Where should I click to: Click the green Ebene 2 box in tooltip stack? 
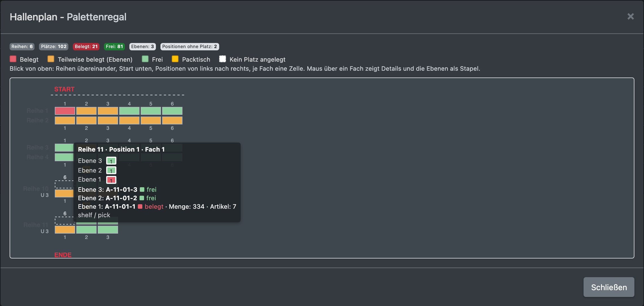pyautogui.click(x=111, y=170)
